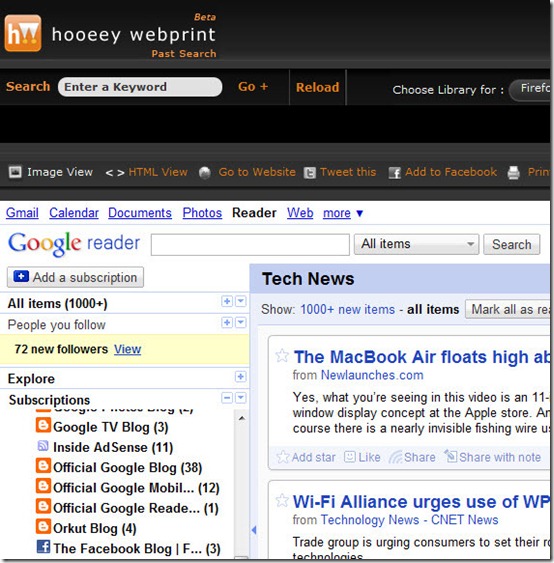
Task: Open Gmail from the top bar
Action: point(22,213)
